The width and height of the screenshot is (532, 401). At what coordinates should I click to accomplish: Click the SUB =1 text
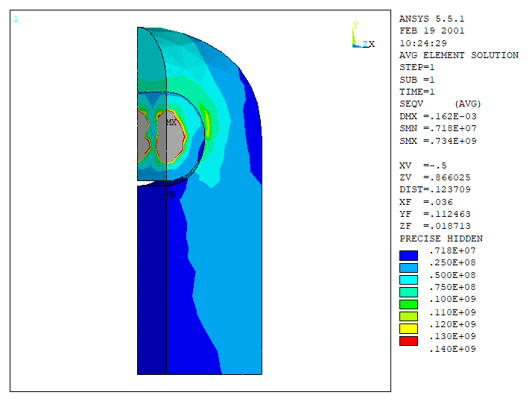[417, 80]
